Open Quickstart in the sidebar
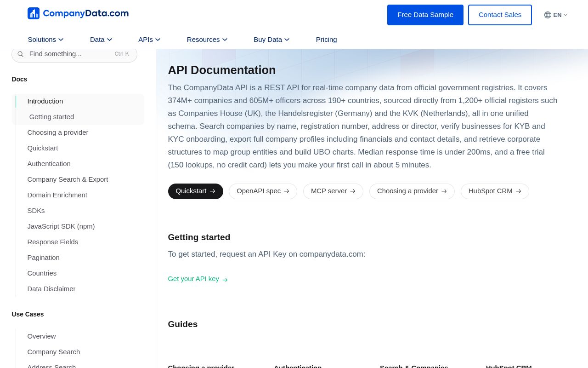The image size is (588, 368). [x=43, y=148]
